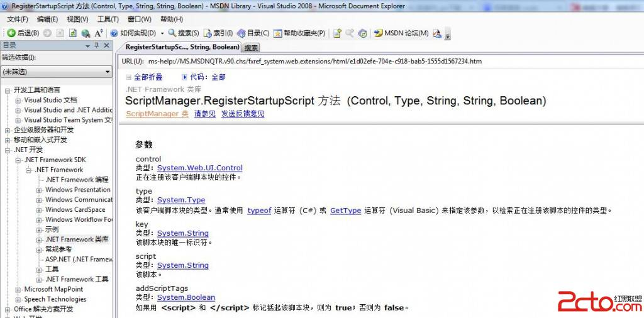Viewport: 644px width, 318px height.
Task: Click the home globe icon
Action: coord(86,33)
